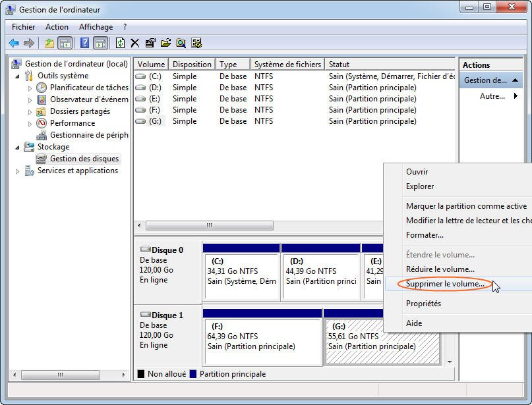Click the Refresh toolbar icon

tap(120, 43)
